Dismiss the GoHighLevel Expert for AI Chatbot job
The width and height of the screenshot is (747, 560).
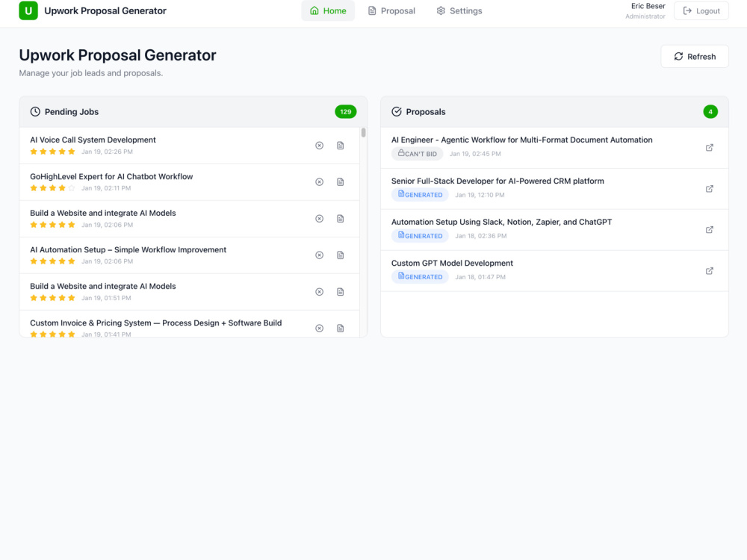click(319, 182)
